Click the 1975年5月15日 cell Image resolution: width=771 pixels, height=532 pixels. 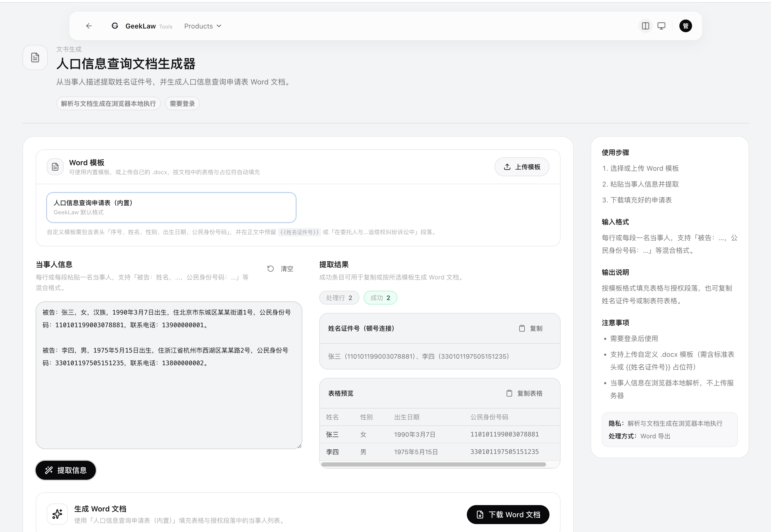coord(416,452)
